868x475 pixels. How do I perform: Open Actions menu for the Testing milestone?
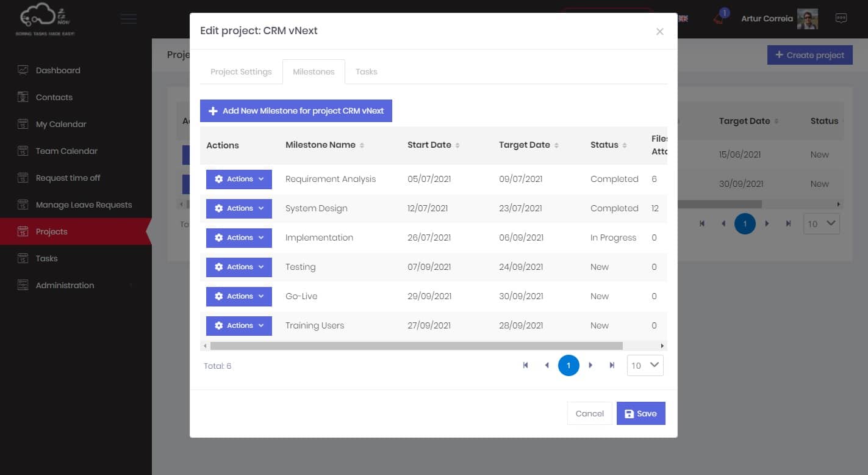(239, 267)
